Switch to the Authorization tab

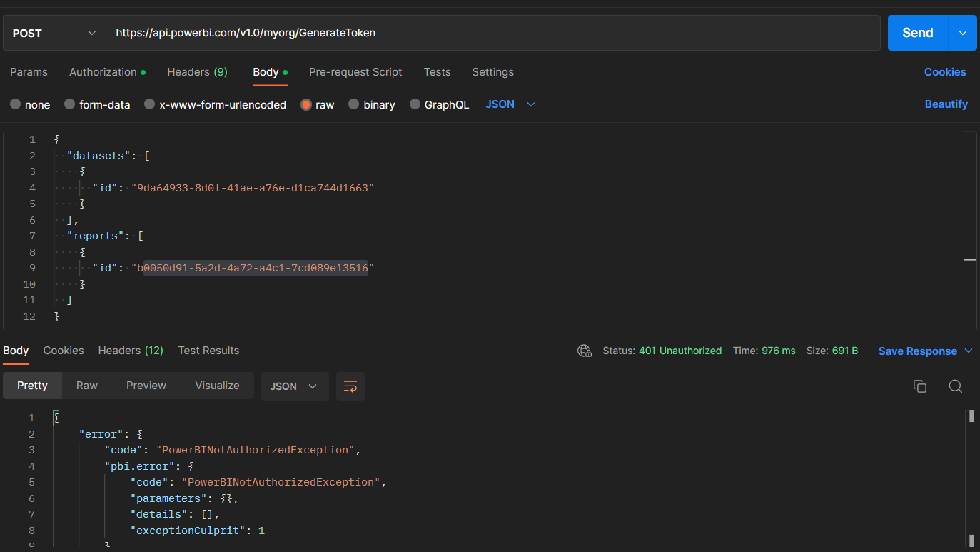tap(107, 72)
